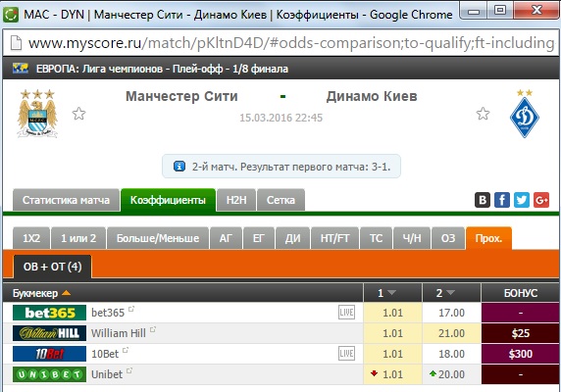The image size is (561, 392).
Task: Open the bet365 bookmaker logo
Action: click(49, 313)
